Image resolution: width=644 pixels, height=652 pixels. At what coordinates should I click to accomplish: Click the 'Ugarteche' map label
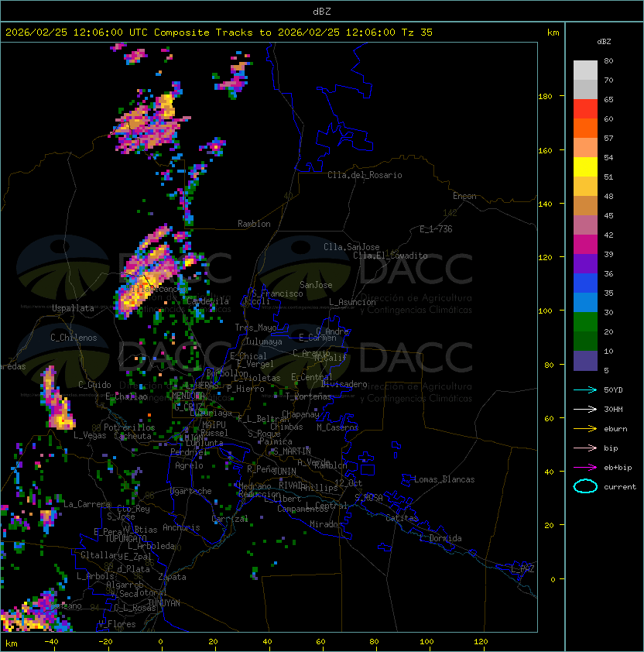tap(191, 492)
